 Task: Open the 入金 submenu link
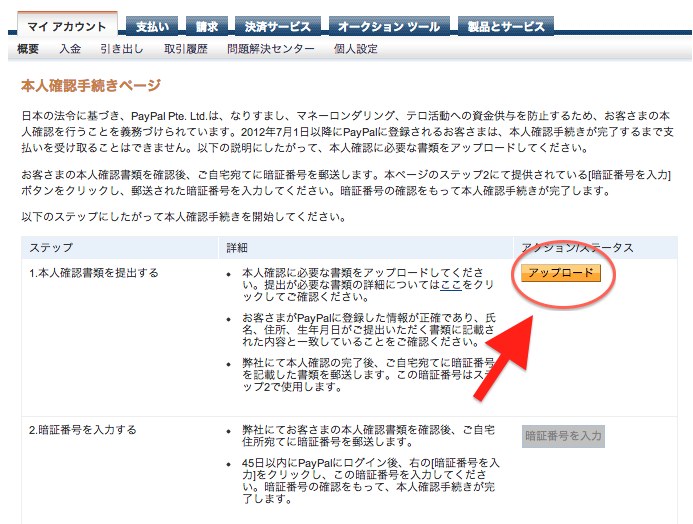pos(70,48)
